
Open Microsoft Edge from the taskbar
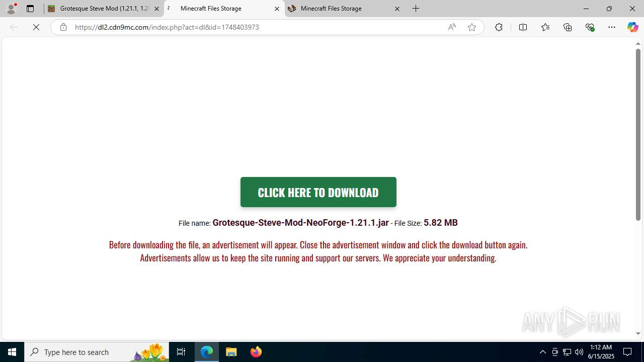[x=207, y=352]
